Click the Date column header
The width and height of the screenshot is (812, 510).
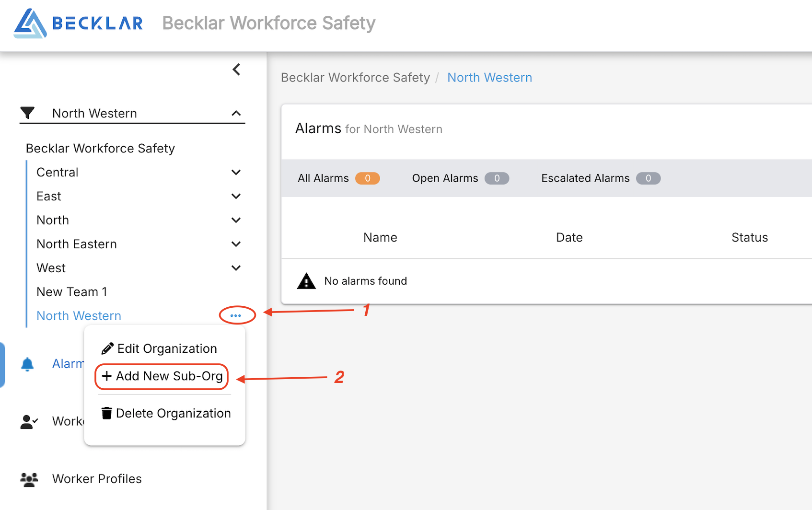pos(569,237)
